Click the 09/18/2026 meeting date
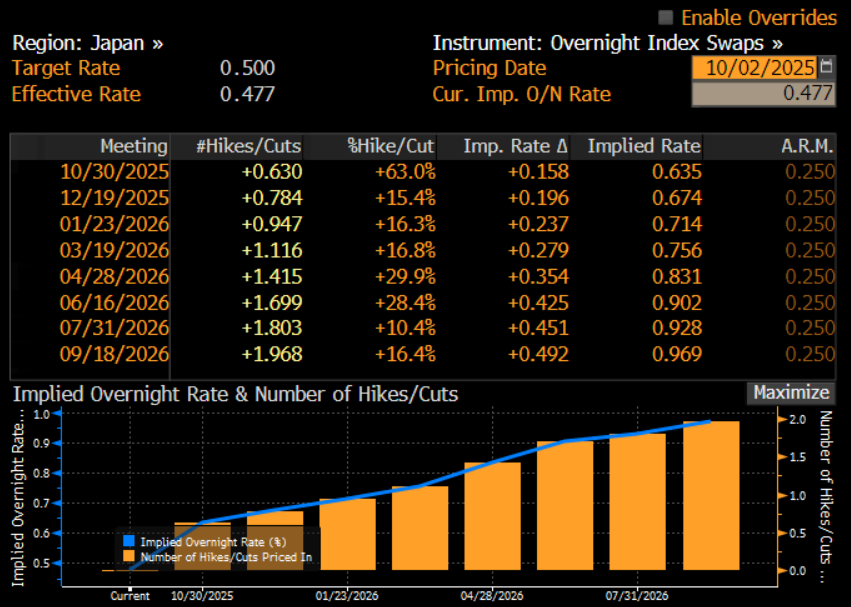Screen dimensions: 851x607 pyautogui.click(x=114, y=353)
